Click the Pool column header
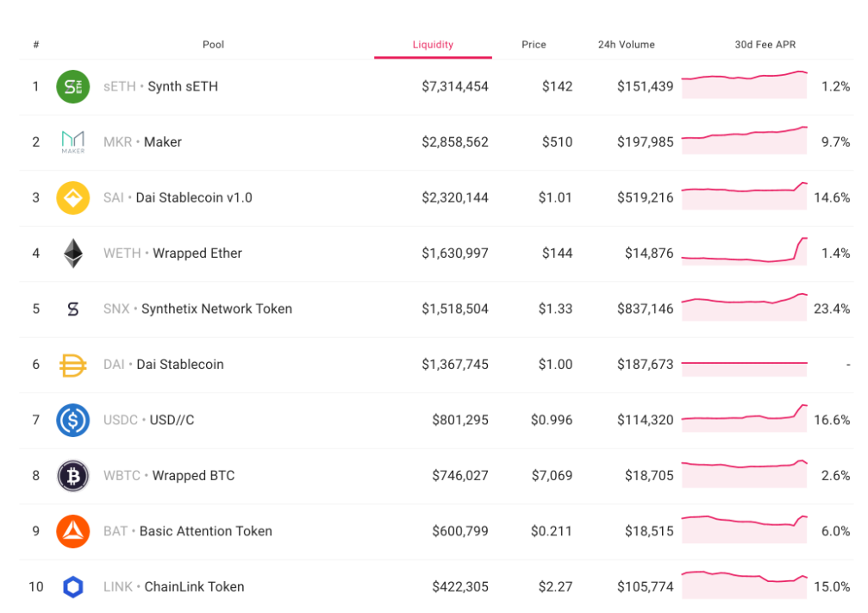Screen dimensions: 868x613 [213, 45]
